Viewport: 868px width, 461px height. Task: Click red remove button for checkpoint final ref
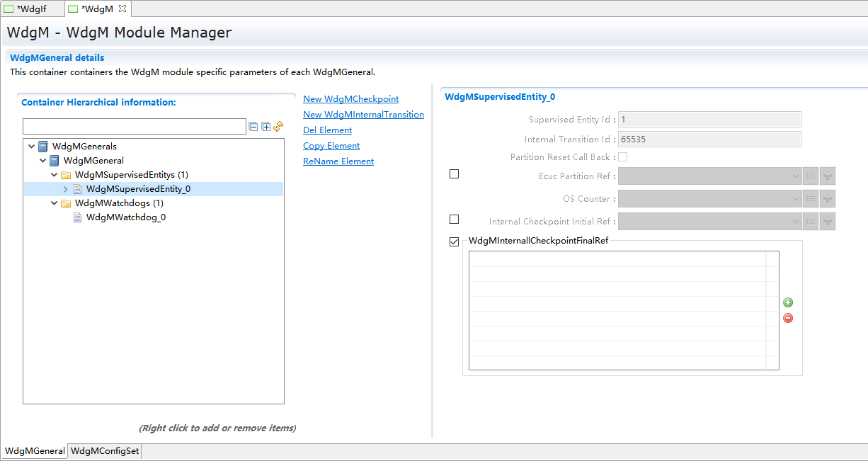tap(788, 318)
